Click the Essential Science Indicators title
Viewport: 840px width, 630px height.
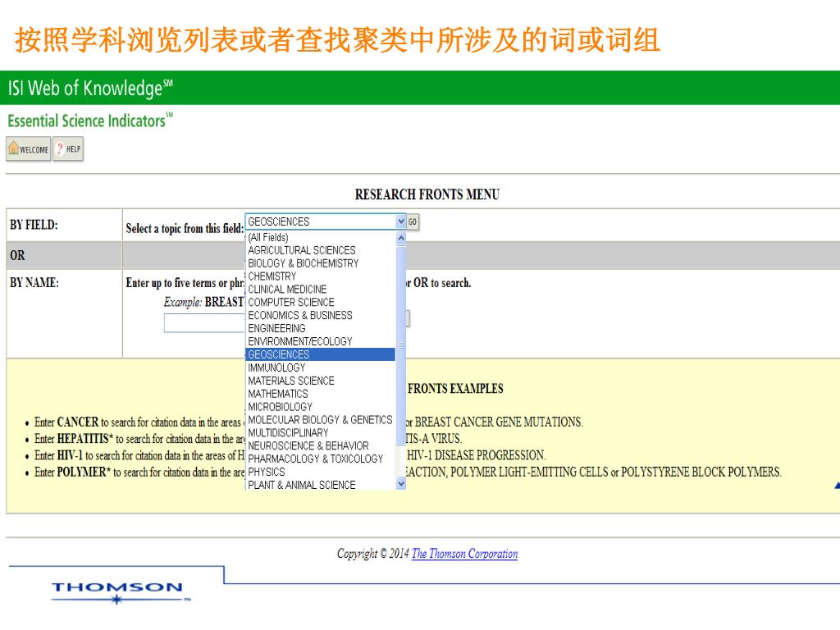coord(90,121)
